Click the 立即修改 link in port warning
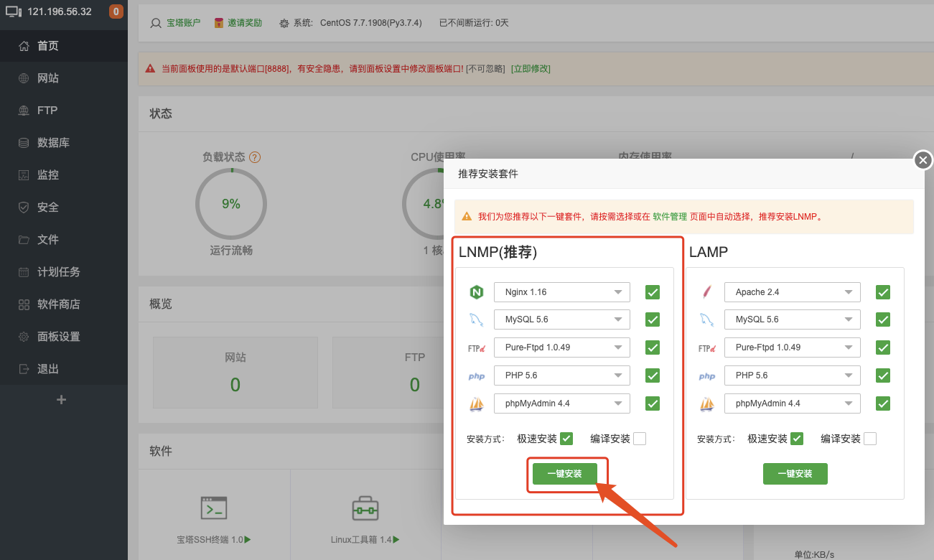Image resolution: width=934 pixels, height=560 pixels. click(x=531, y=69)
